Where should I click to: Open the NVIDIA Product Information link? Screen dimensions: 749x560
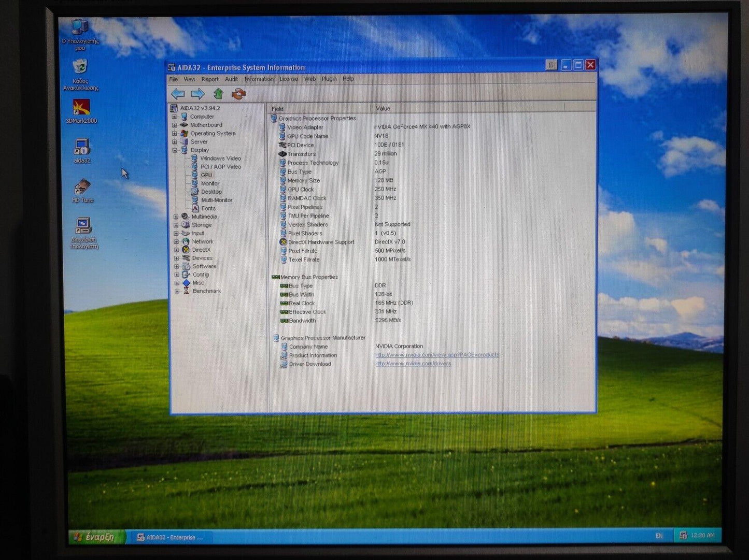coord(437,355)
